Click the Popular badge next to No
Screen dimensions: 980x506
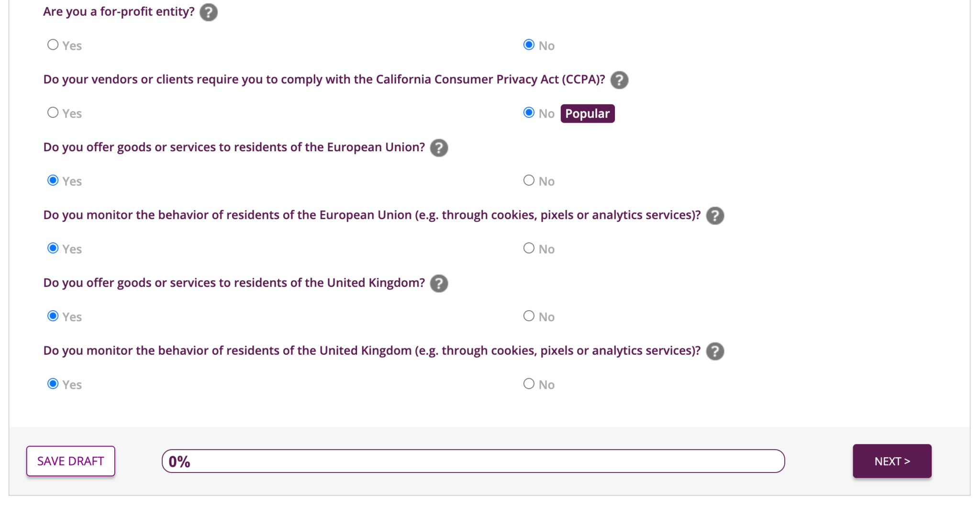(588, 113)
